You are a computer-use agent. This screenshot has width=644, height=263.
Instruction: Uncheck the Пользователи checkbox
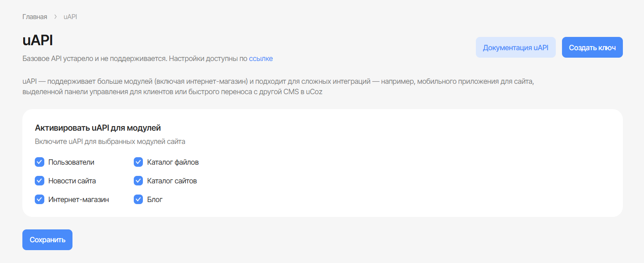coord(39,162)
